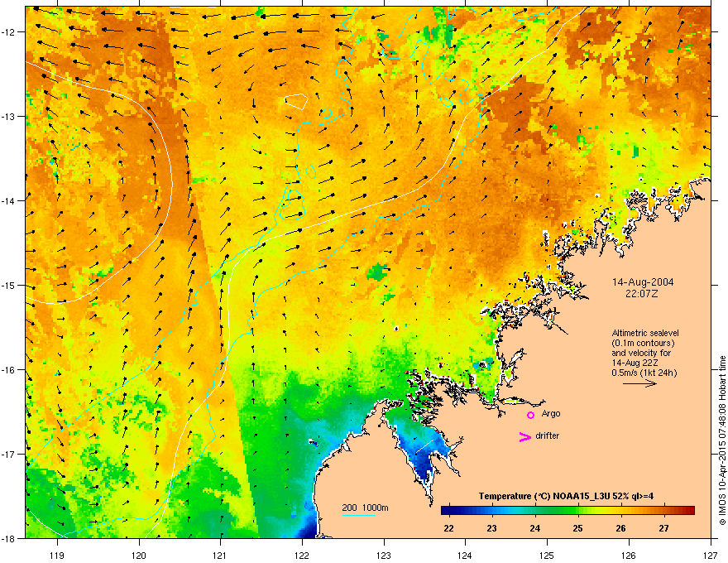Click the 0.5m/s velocity scale arrow
This screenshot has height=563, width=728.
click(x=639, y=383)
